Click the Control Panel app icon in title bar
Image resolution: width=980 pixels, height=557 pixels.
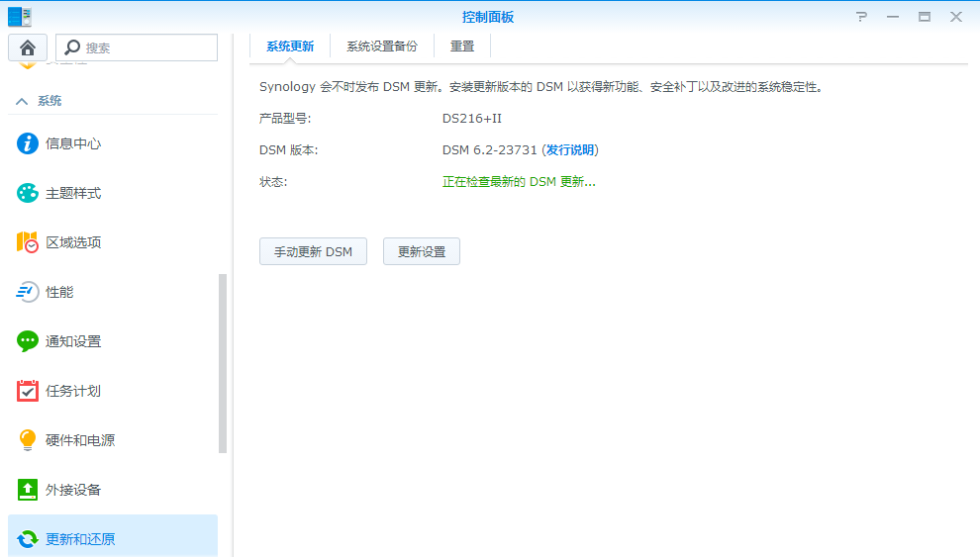pyautogui.click(x=20, y=16)
